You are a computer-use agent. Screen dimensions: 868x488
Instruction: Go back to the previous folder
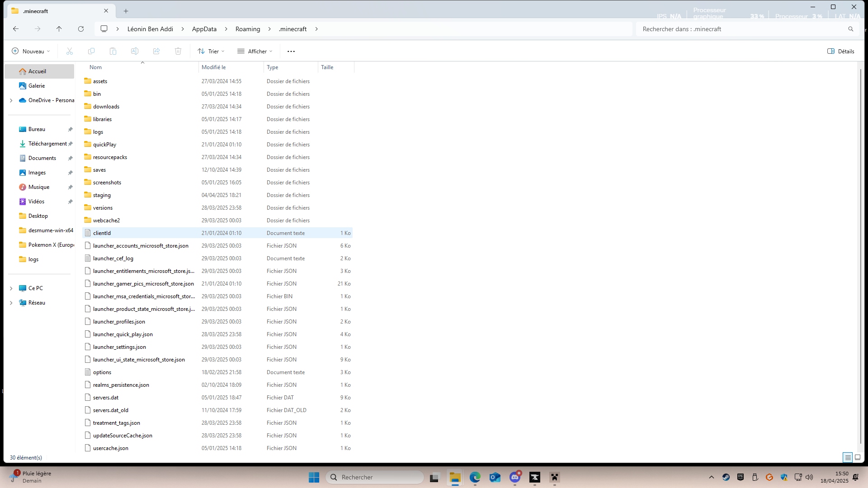pyautogui.click(x=16, y=29)
